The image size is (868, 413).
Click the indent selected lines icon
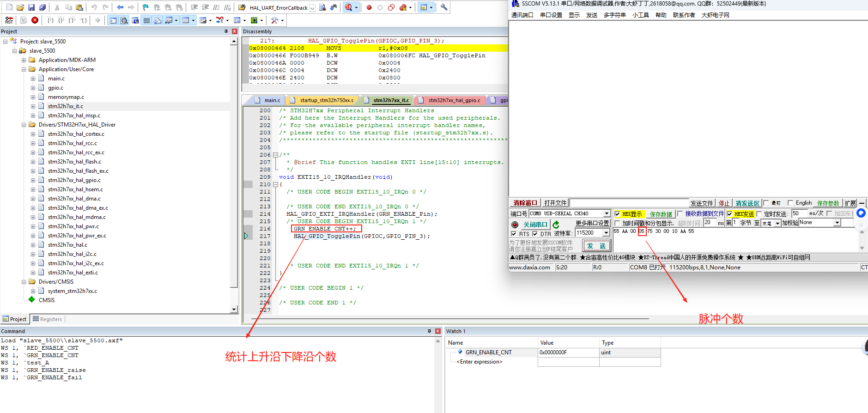click(x=194, y=7)
